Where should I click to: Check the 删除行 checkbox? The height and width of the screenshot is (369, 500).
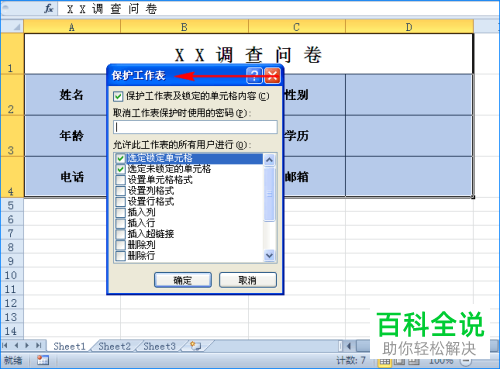click(x=120, y=256)
